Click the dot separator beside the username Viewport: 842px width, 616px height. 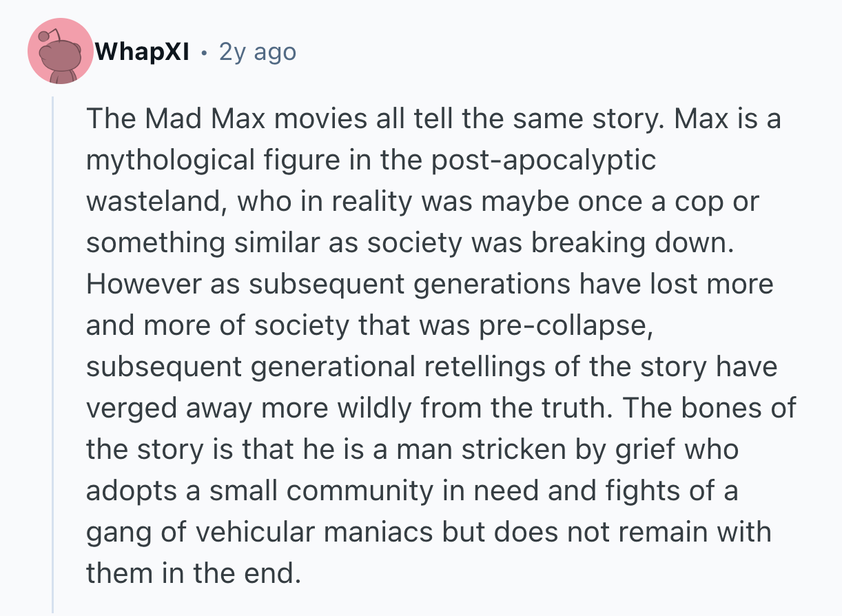pyautogui.click(x=204, y=52)
